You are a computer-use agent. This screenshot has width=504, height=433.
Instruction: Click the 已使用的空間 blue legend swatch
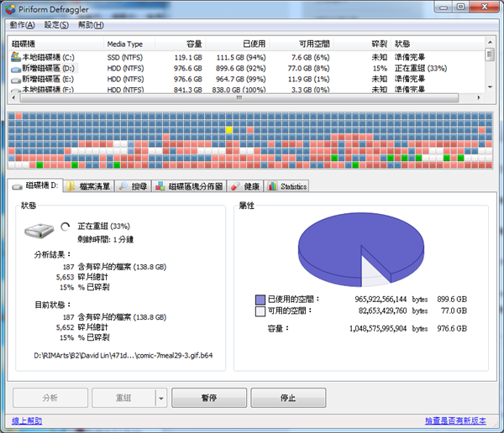coord(260,299)
